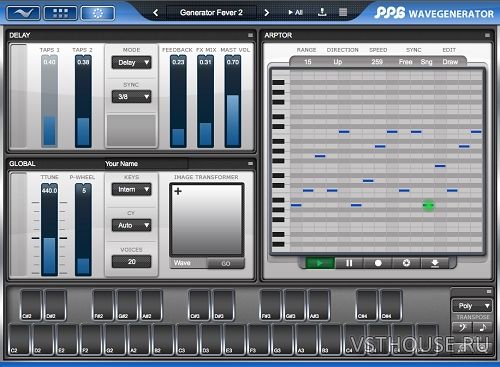Click the save preset download icon
This screenshot has height=367, width=500.
tap(322, 12)
